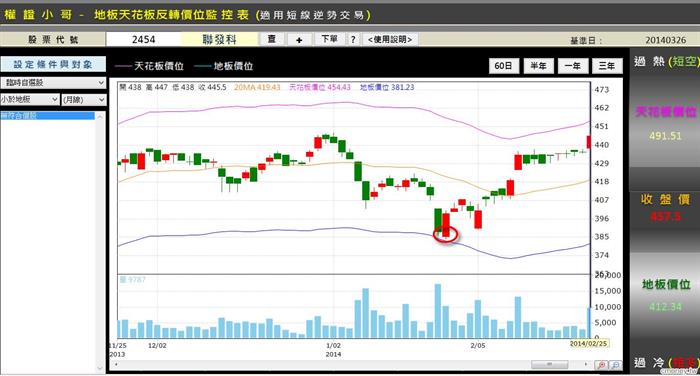This screenshot has height=376, width=700.
Task: Click the list scrollbar down arrow
Action: coord(100,368)
